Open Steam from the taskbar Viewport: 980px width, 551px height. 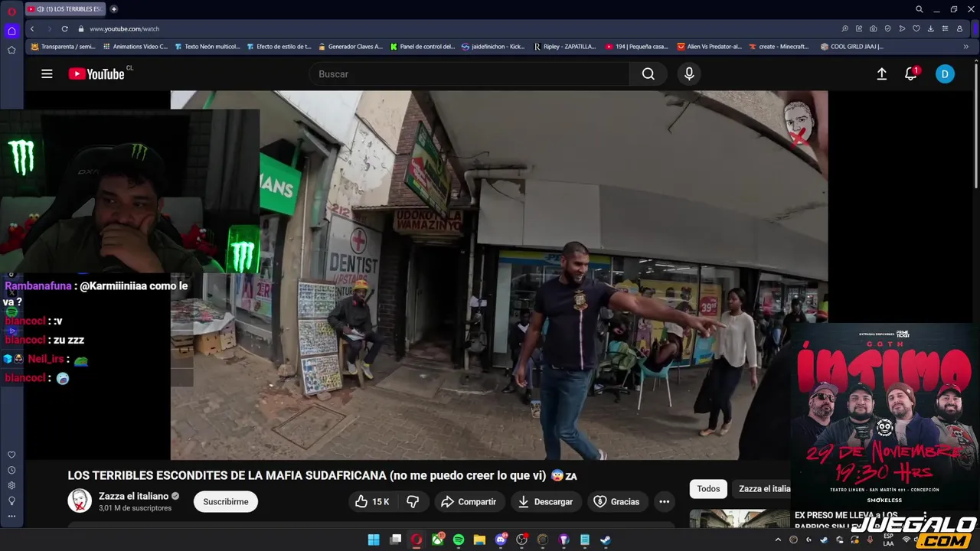tap(606, 540)
